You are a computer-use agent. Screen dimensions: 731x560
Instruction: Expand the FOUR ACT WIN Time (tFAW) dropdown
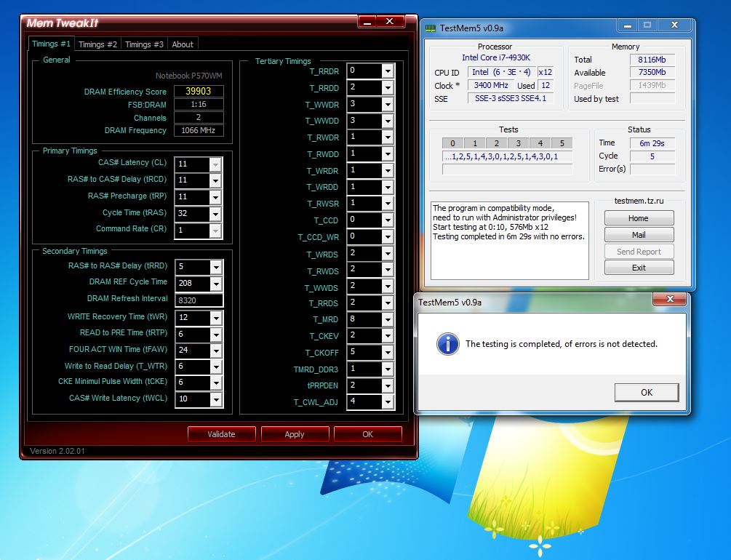tap(216, 351)
